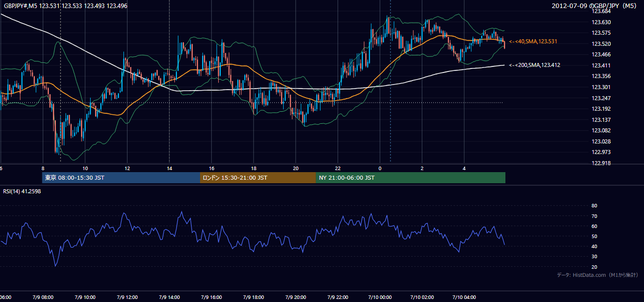Click the 7/9 18:00 time label
This screenshot has width=644, height=302.
click(253, 297)
